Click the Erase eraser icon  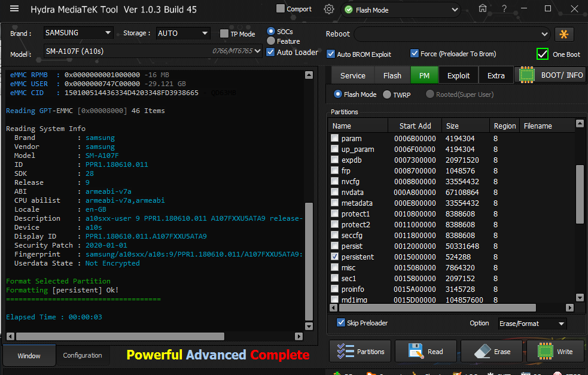pos(483,351)
